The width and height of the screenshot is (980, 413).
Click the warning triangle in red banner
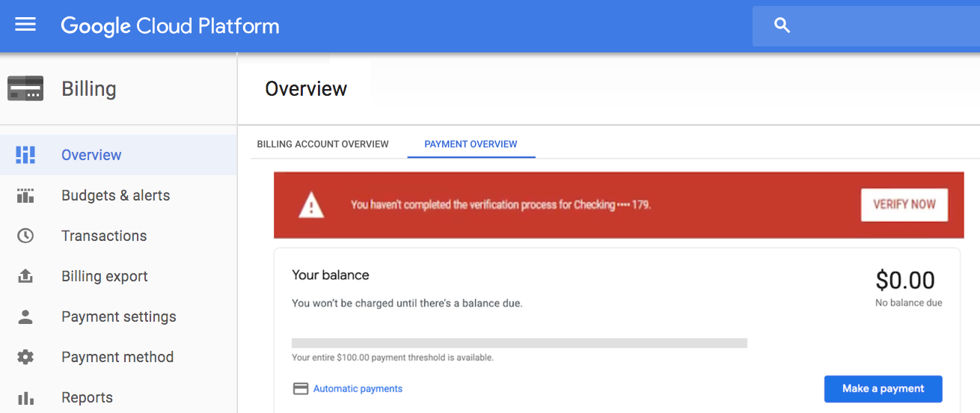click(x=311, y=204)
